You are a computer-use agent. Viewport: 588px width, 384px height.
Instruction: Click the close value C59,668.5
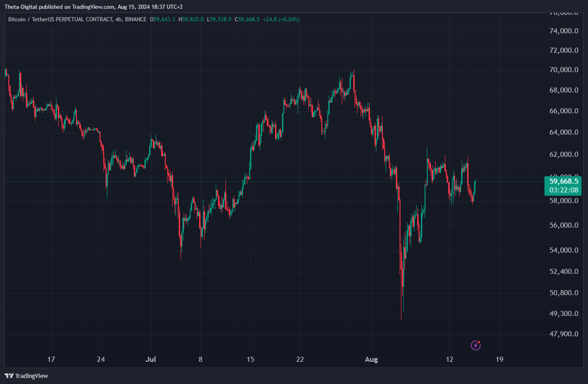tap(247, 19)
